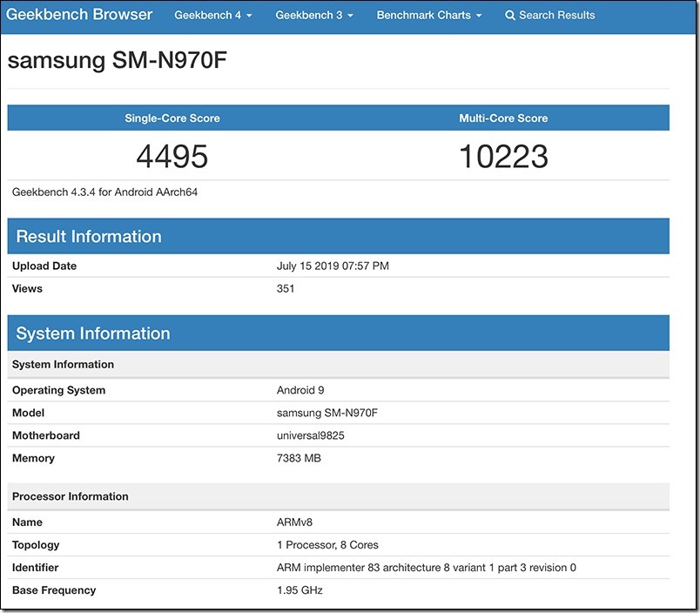
Task: Select the 1.95 GHz base frequency value
Action: [x=300, y=590]
